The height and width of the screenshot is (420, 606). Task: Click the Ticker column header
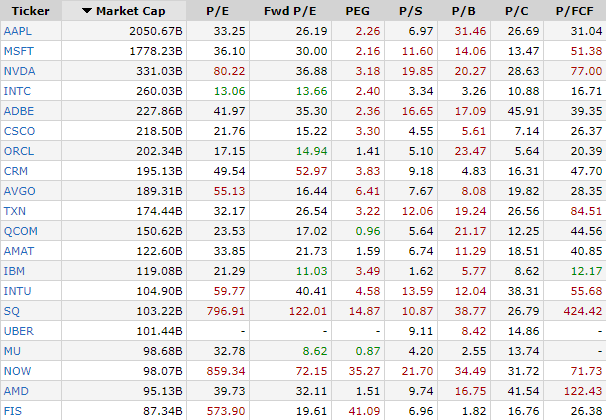[31, 11]
